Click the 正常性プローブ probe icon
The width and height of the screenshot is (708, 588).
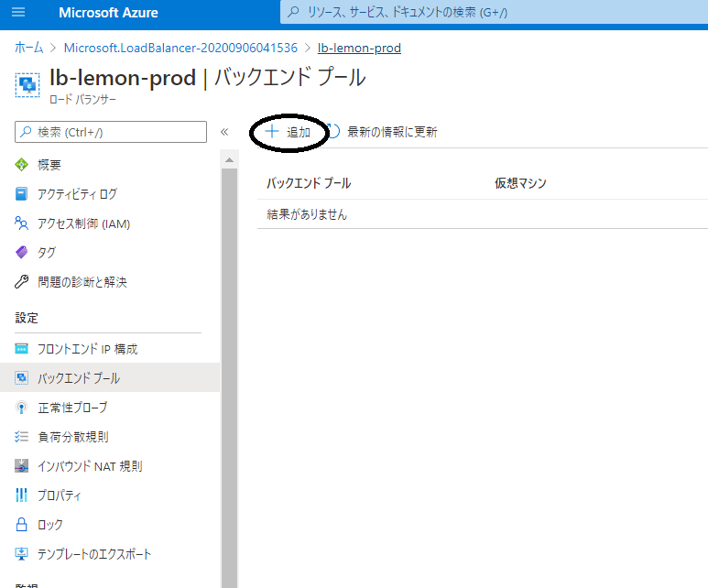pyautogui.click(x=21, y=408)
